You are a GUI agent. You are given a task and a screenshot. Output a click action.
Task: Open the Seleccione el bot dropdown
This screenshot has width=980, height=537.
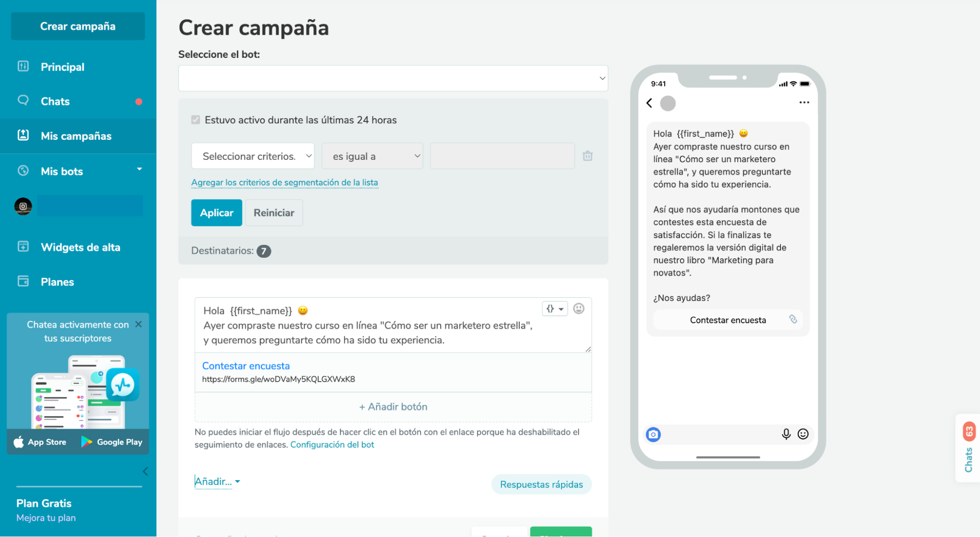coord(393,78)
